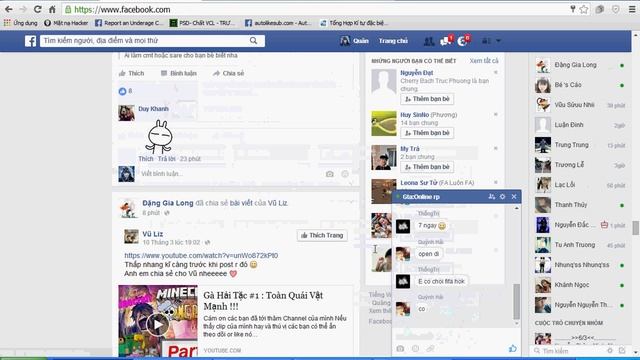Image resolution: width=640 pixels, height=360 pixels.
Task: Open the Mặt nạ Hacker bookmark
Action: coord(66,23)
